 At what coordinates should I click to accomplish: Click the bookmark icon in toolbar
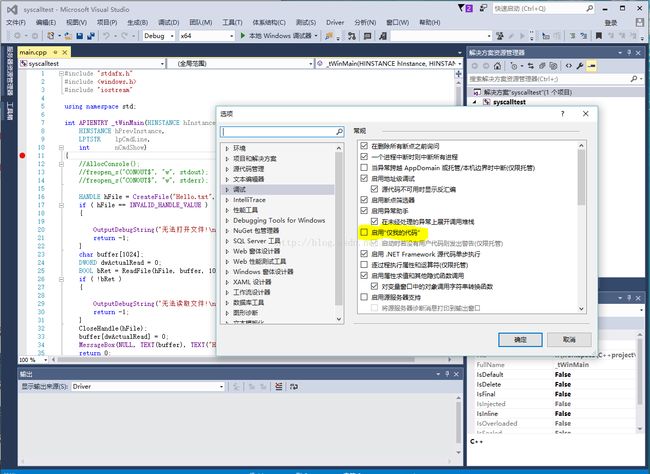click(599, 36)
